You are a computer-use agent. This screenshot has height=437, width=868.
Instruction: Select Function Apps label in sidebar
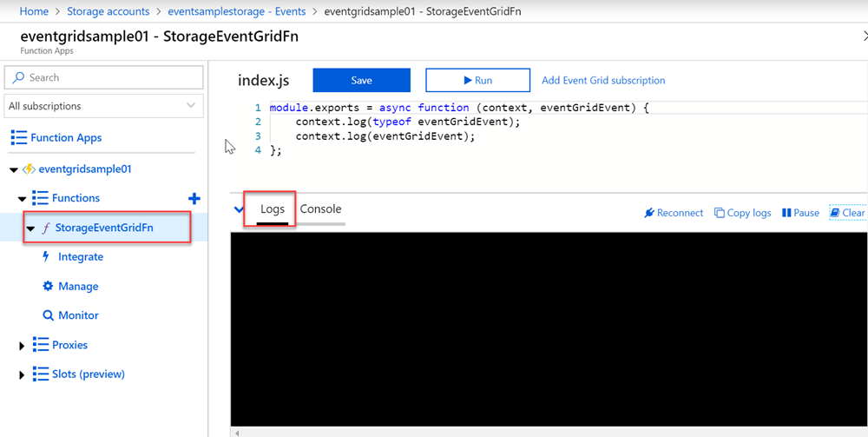point(66,137)
